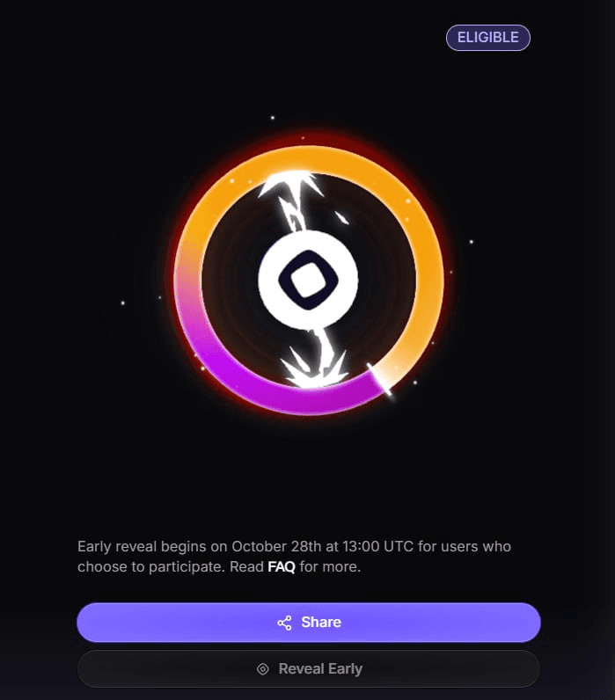615x700 pixels.
Task: Click the white marker tick on the ring
Action: [379, 380]
